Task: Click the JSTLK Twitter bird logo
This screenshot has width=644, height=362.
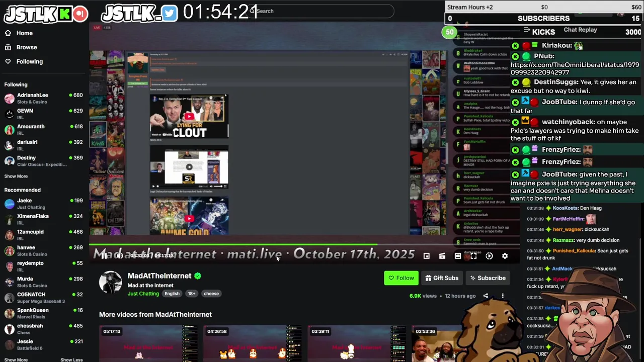Action: [x=139, y=14]
